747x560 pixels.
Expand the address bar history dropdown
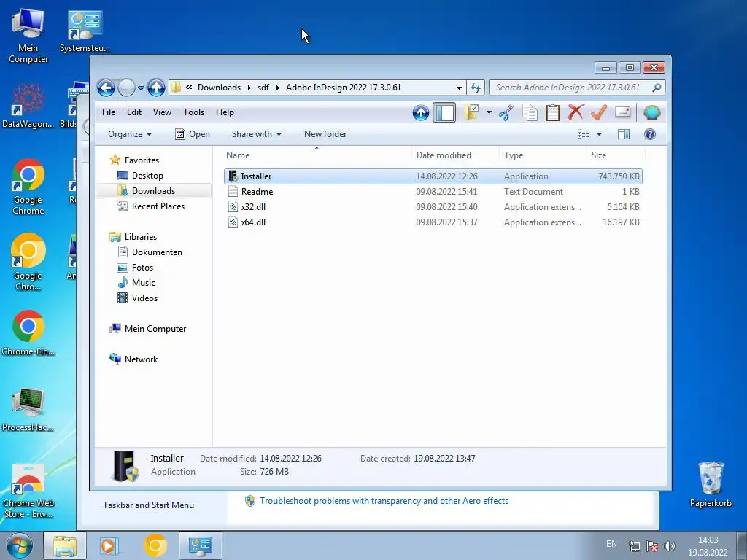click(459, 87)
